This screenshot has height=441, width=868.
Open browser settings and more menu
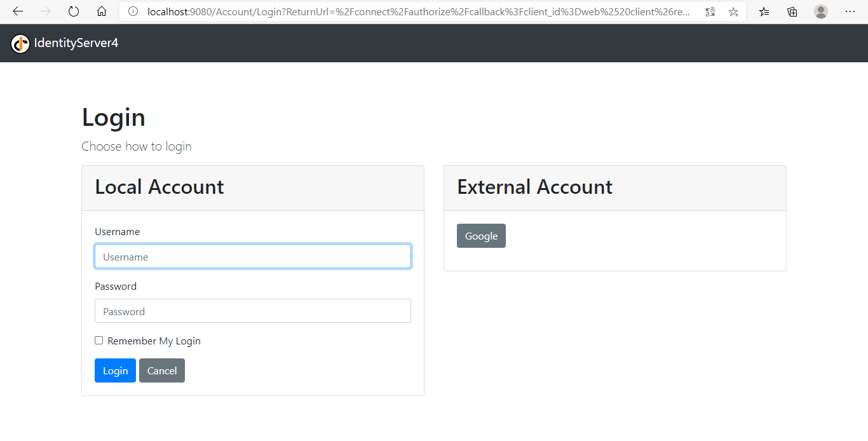(850, 11)
